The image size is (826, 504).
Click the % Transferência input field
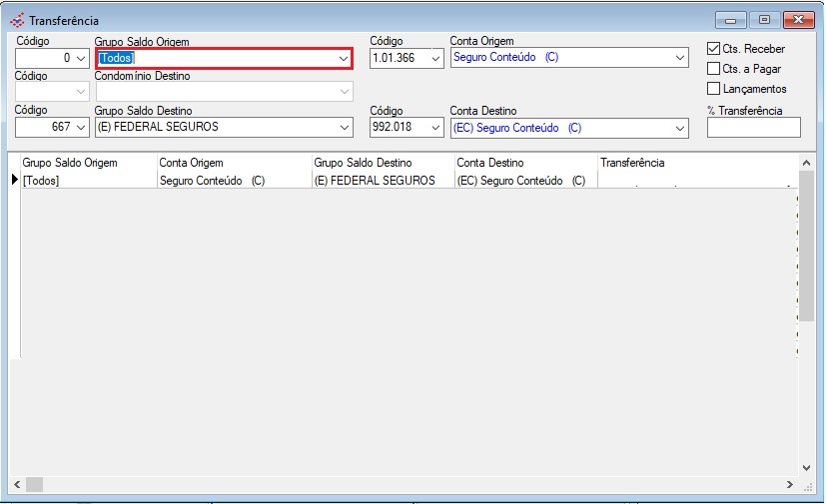point(753,128)
